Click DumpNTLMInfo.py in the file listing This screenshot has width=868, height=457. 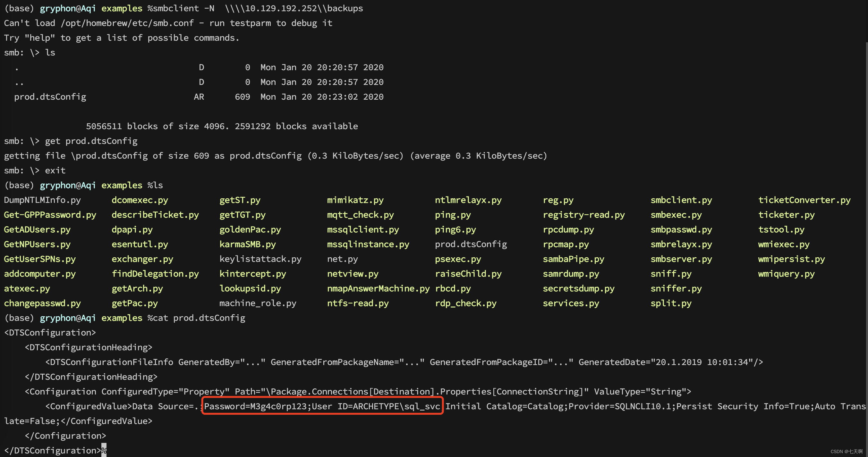42,200
